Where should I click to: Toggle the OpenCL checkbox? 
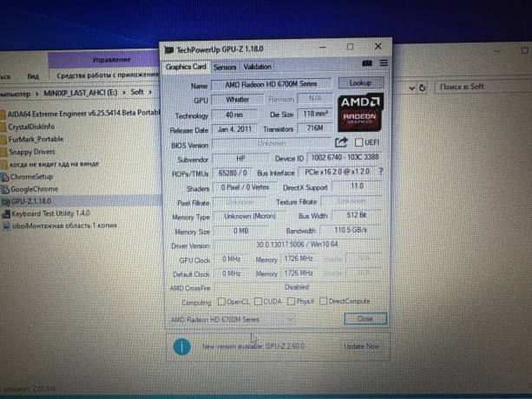(221, 301)
